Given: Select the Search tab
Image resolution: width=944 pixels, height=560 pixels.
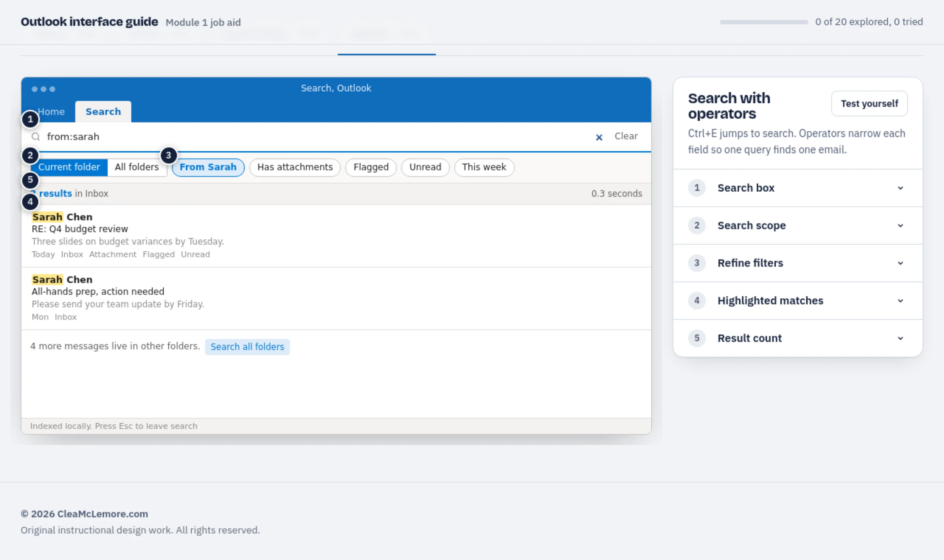Looking at the screenshot, I should (x=103, y=112).
